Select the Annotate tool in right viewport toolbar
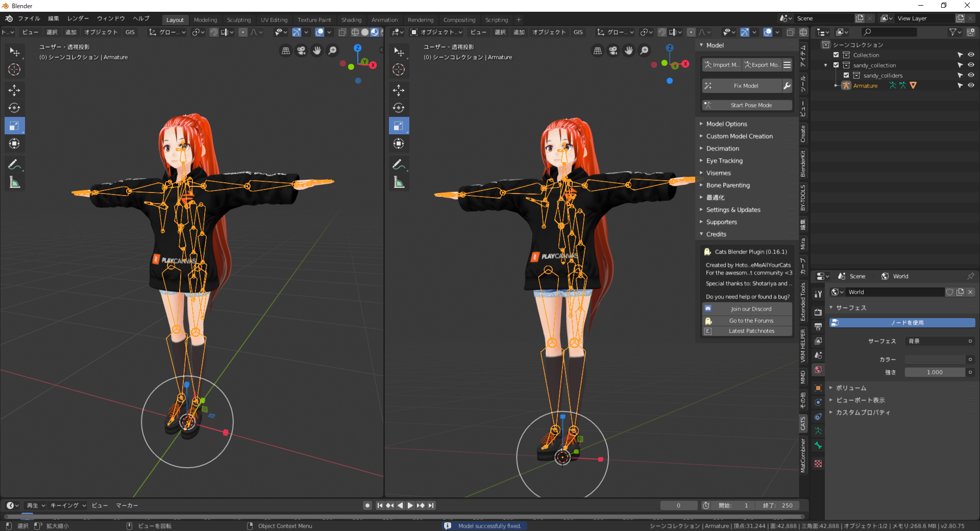The image size is (980, 531). (399, 164)
